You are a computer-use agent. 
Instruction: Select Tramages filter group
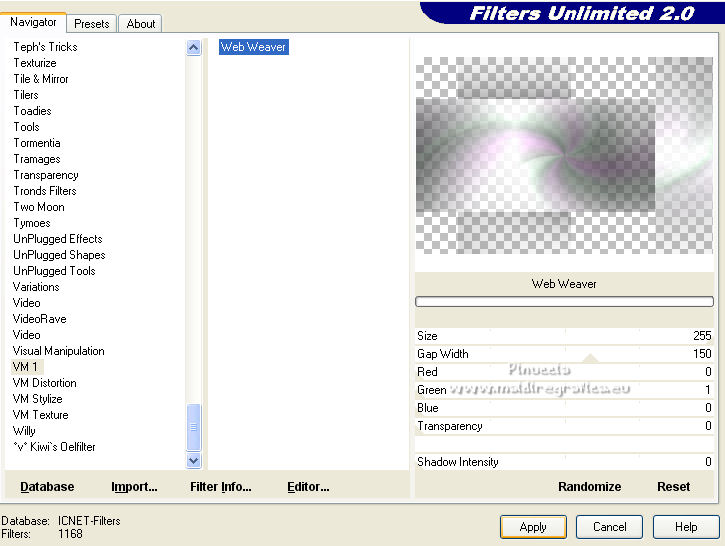pyautogui.click(x=37, y=159)
